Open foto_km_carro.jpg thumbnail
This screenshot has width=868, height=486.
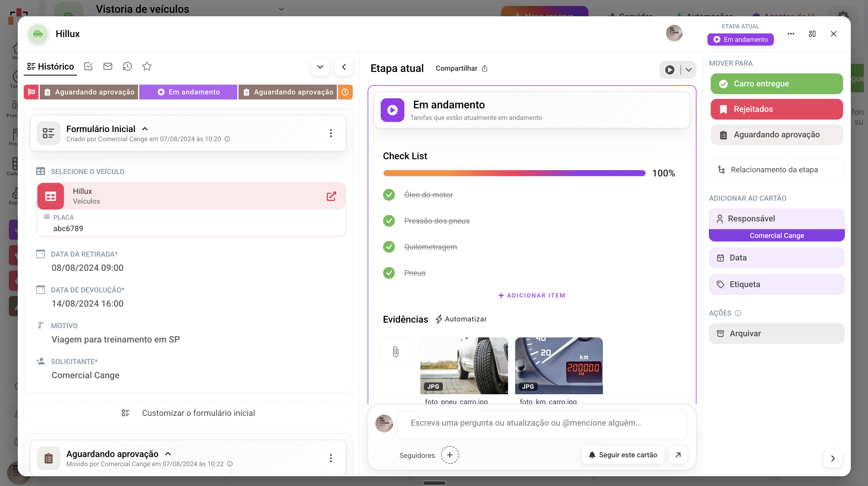pos(559,366)
